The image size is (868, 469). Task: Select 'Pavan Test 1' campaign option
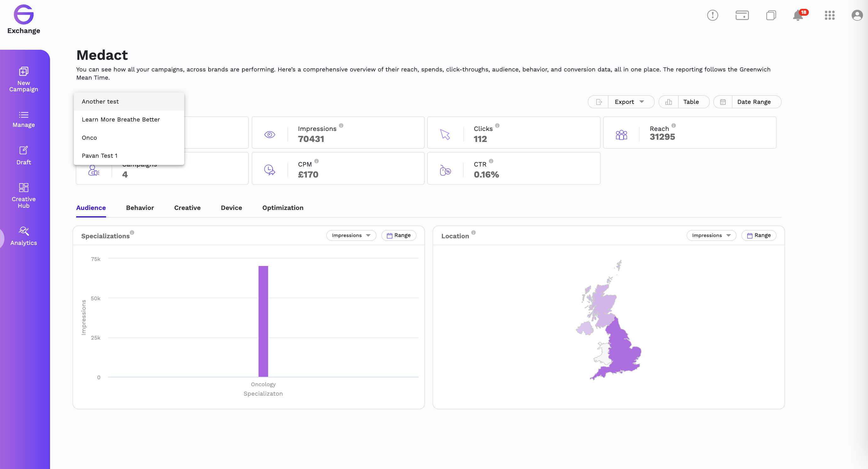click(129, 156)
